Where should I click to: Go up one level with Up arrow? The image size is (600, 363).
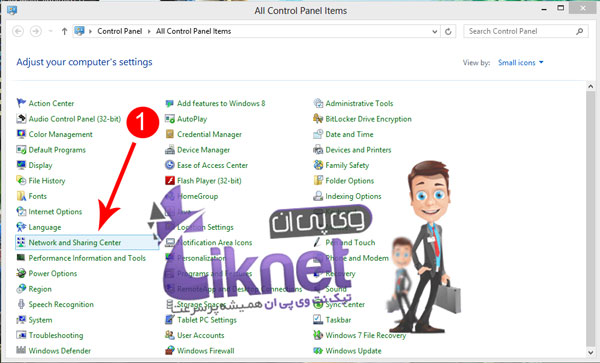coord(64,31)
